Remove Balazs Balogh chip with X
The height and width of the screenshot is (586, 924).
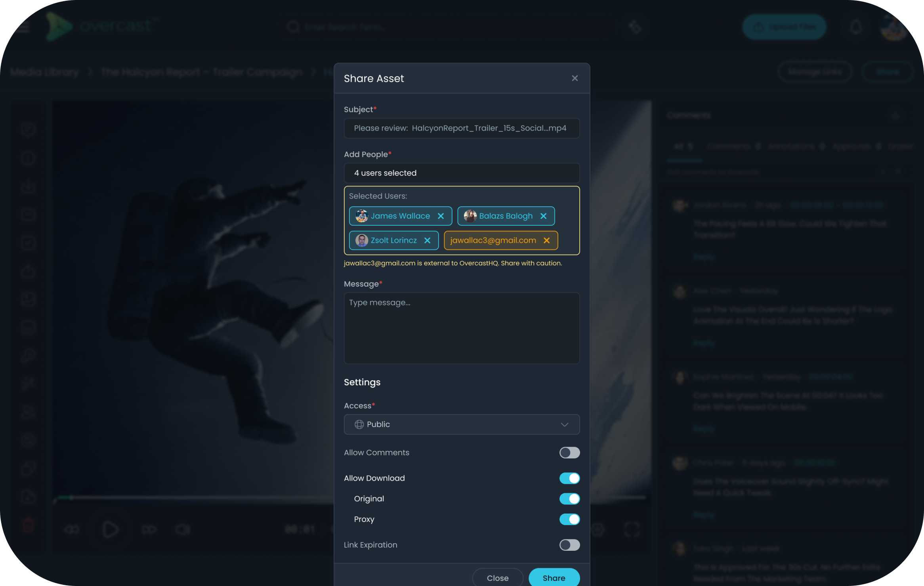click(x=543, y=216)
